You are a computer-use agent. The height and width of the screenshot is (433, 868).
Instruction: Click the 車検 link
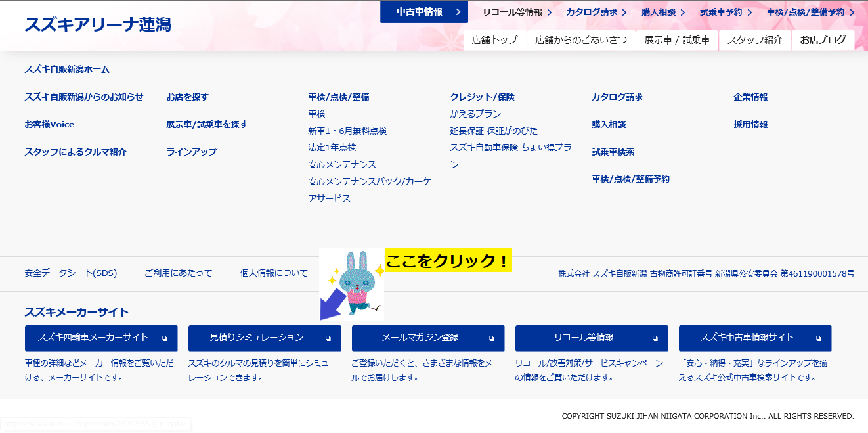point(317,114)
